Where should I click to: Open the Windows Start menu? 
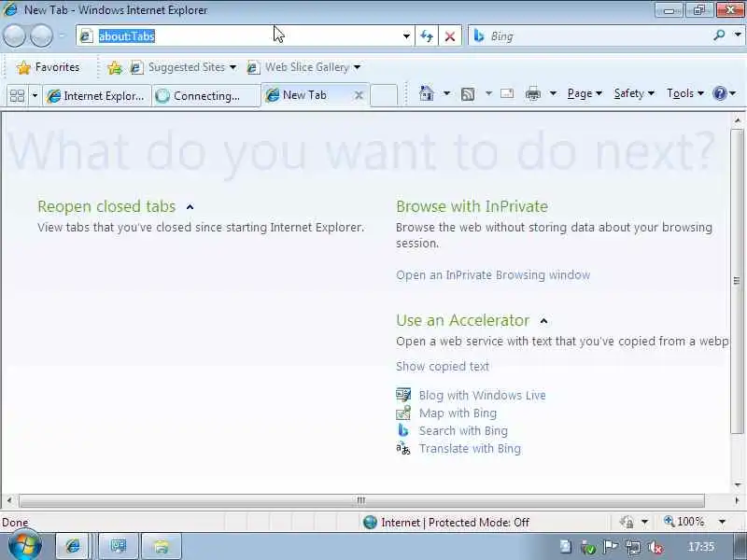[24, 545]
